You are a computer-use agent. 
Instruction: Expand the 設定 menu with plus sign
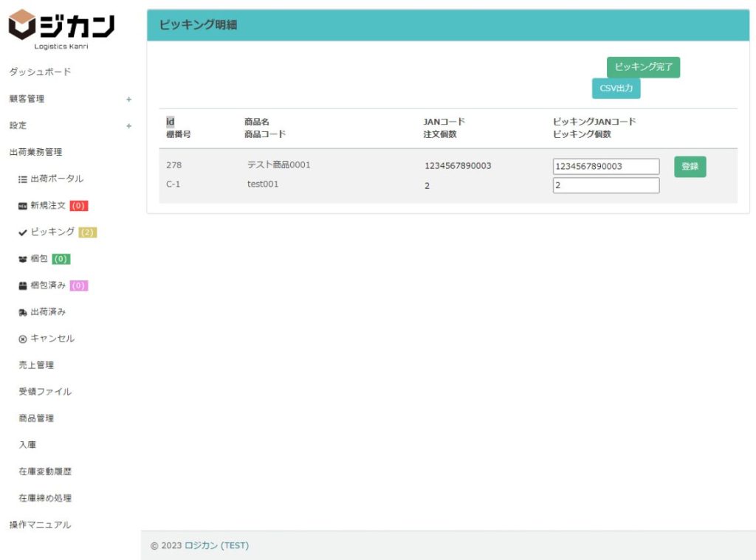click(x=128, y=125)
